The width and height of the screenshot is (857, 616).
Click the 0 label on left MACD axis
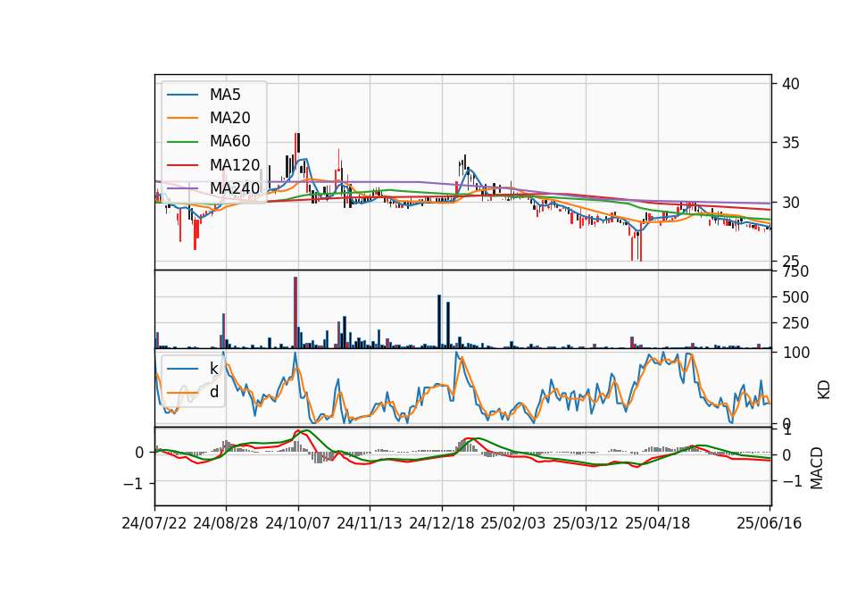[140, 454]
